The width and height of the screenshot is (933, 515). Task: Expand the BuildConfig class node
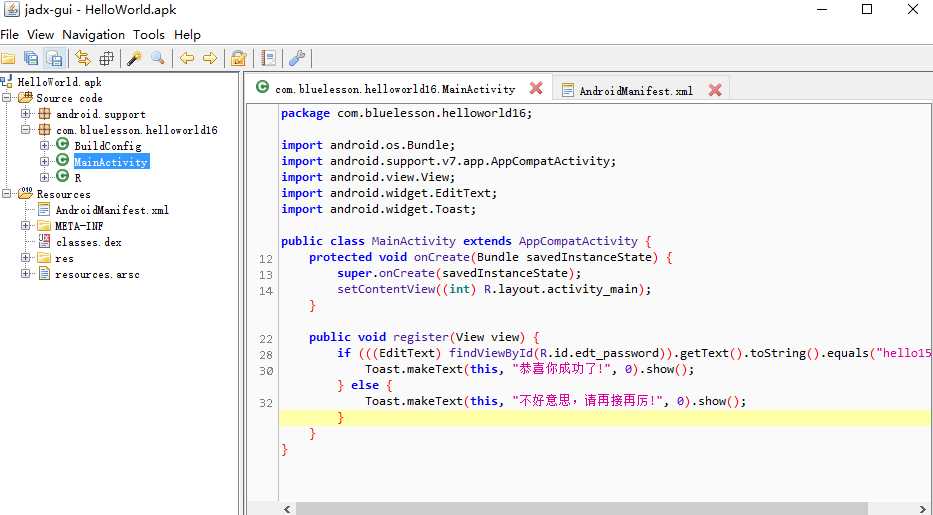pyautogui.click(x=45, y=146)
